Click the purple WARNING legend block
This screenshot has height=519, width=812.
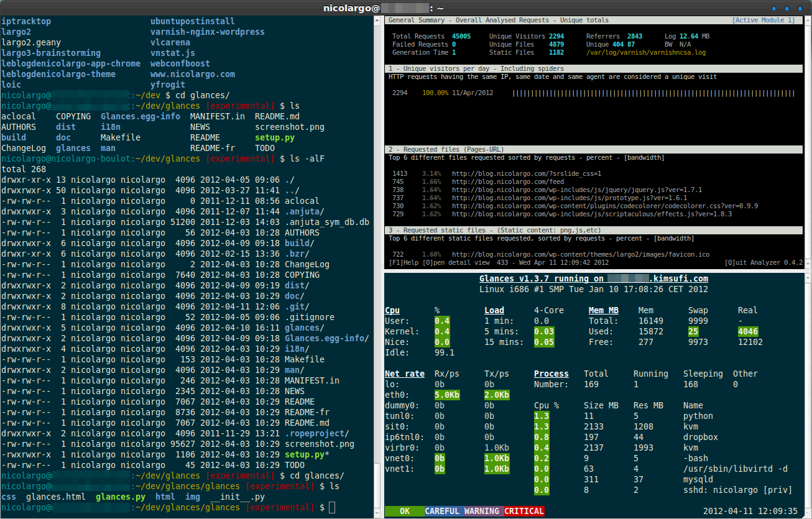click(484, 511)
